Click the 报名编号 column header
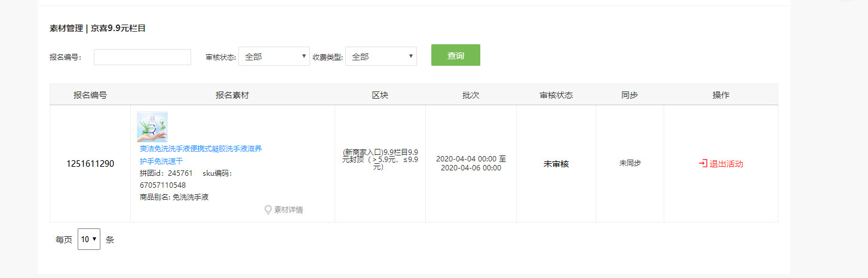The width and height of the screenshot is (868, 278). click(x=90, y=95)
